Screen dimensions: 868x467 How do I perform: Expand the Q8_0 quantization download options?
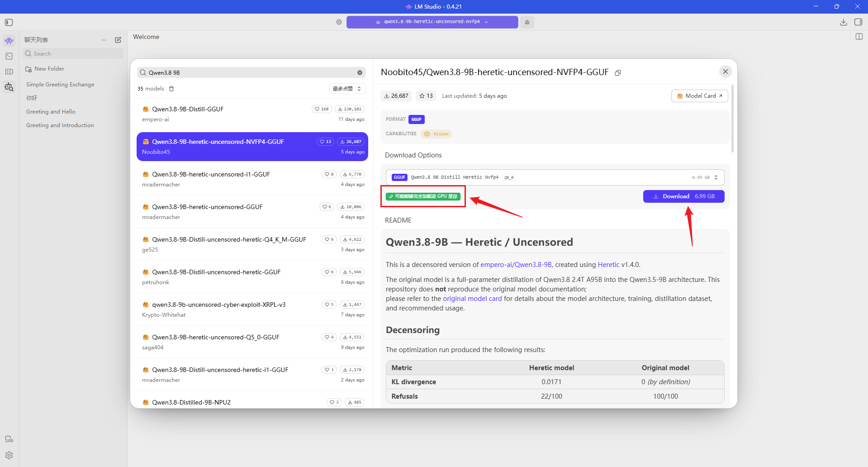(555, 177)
